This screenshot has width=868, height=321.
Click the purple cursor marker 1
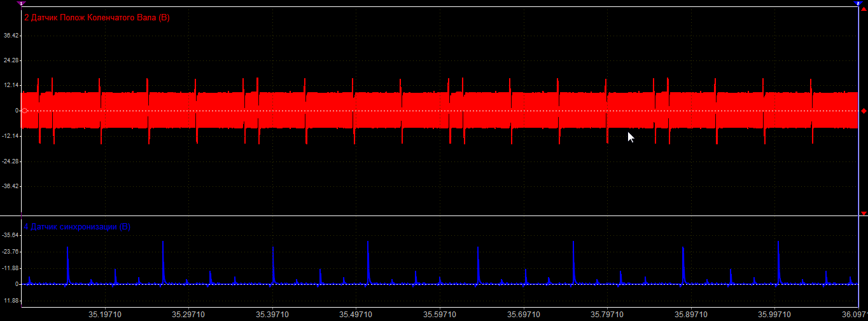22,3
